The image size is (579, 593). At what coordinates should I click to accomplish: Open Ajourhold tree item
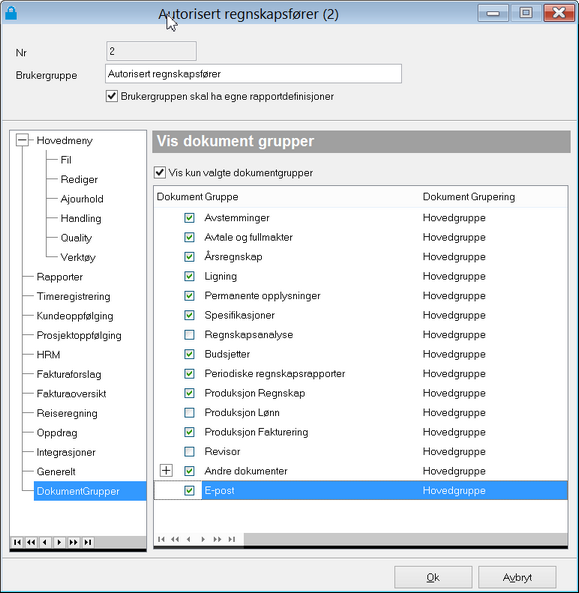tap(82, 199)
